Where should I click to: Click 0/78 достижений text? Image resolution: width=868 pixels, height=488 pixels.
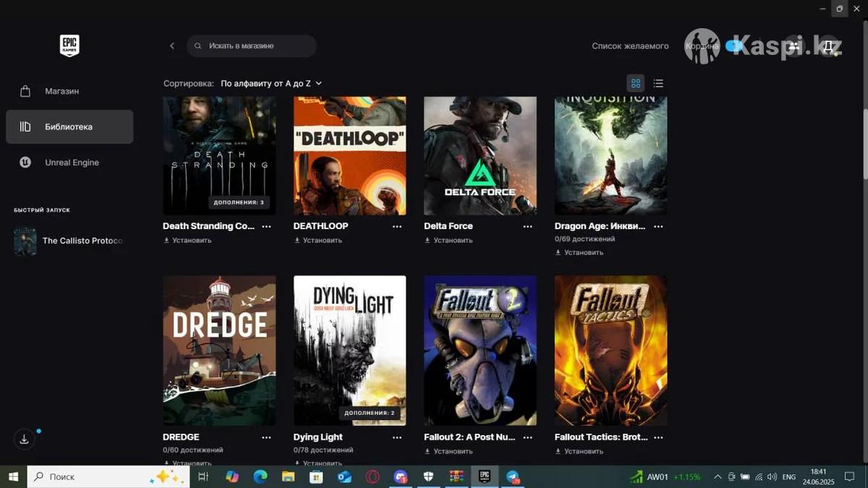tap(323, 450)
